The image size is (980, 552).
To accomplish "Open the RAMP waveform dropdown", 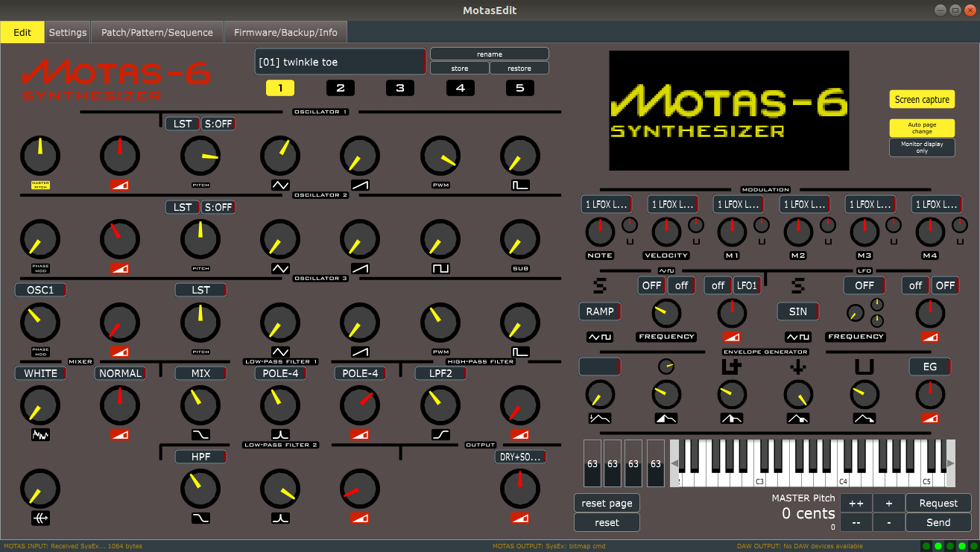I will click(600, 311).
